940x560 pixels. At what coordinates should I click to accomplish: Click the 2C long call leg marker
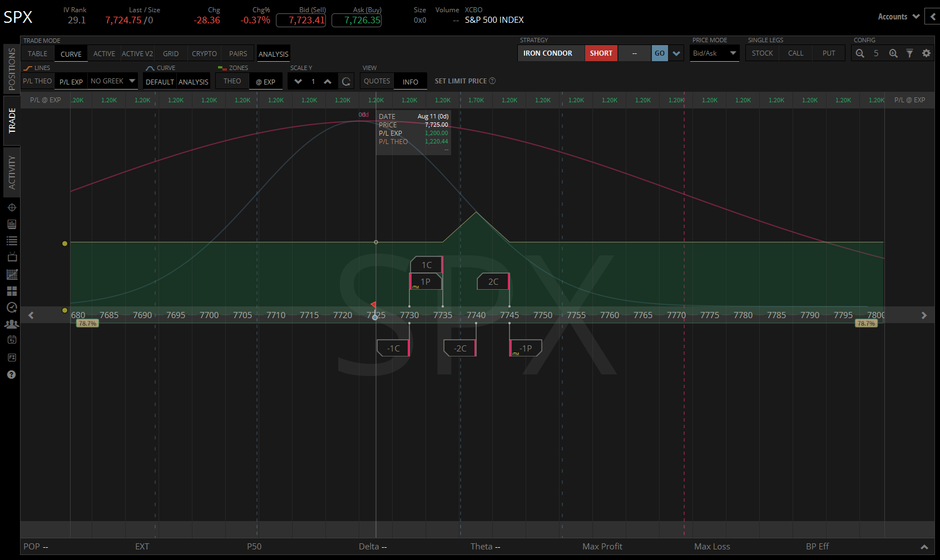coord(493,281)
